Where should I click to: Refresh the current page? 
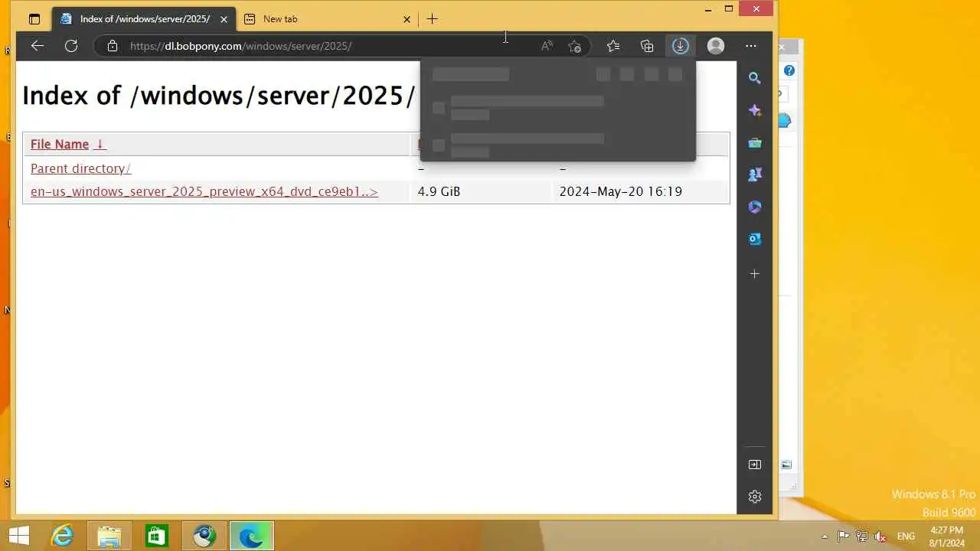point(71,46)
